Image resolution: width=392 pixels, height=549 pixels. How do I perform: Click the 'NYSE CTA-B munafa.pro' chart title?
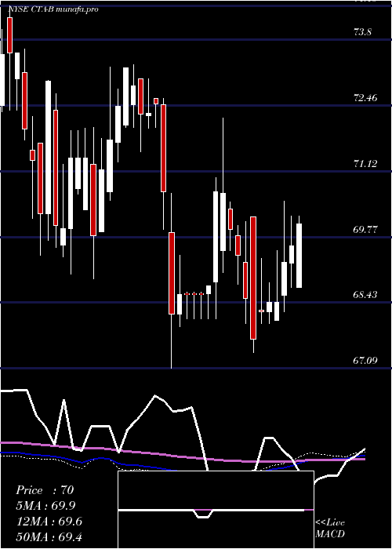pyautogui.click(x=53, y=9)
